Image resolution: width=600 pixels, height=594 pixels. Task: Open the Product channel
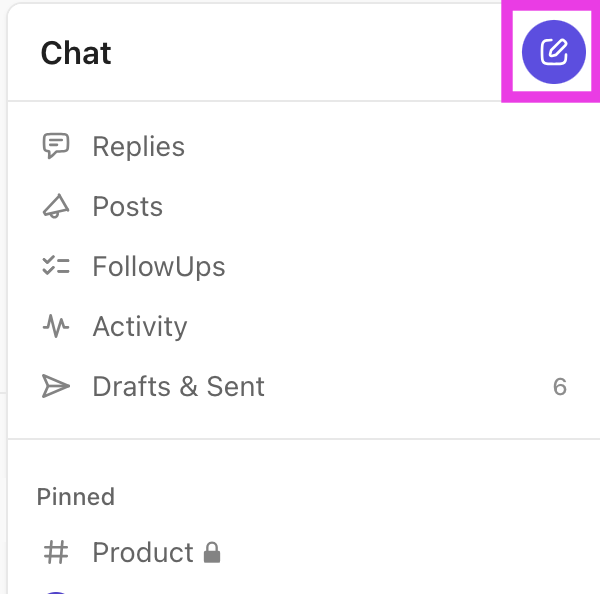click(142, 552)
